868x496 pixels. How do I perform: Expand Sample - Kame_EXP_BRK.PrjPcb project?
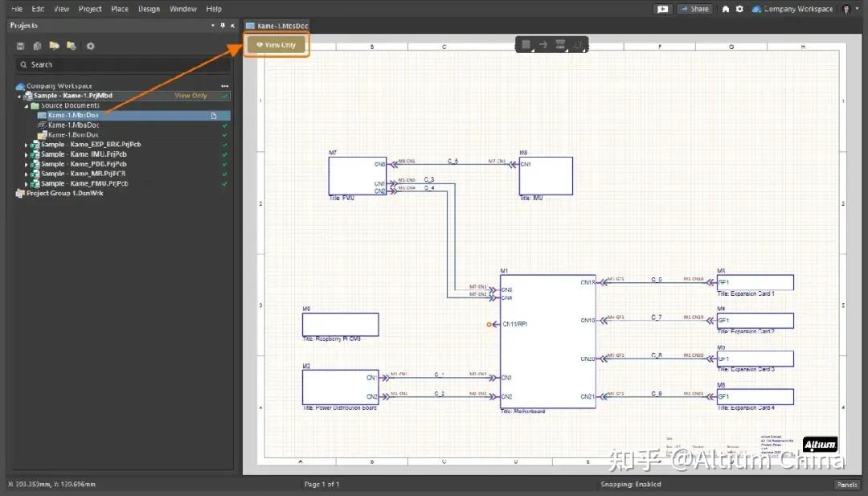(x=26, y=145)
